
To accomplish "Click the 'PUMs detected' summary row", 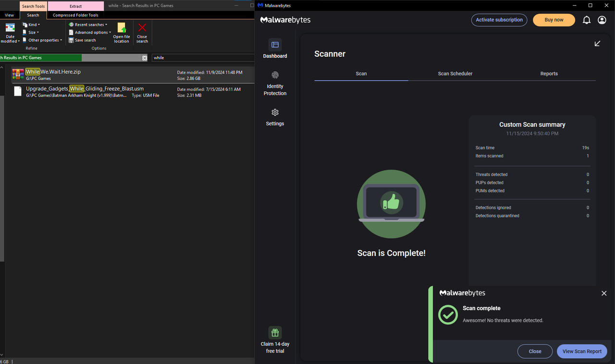I will tap(532, 191).
